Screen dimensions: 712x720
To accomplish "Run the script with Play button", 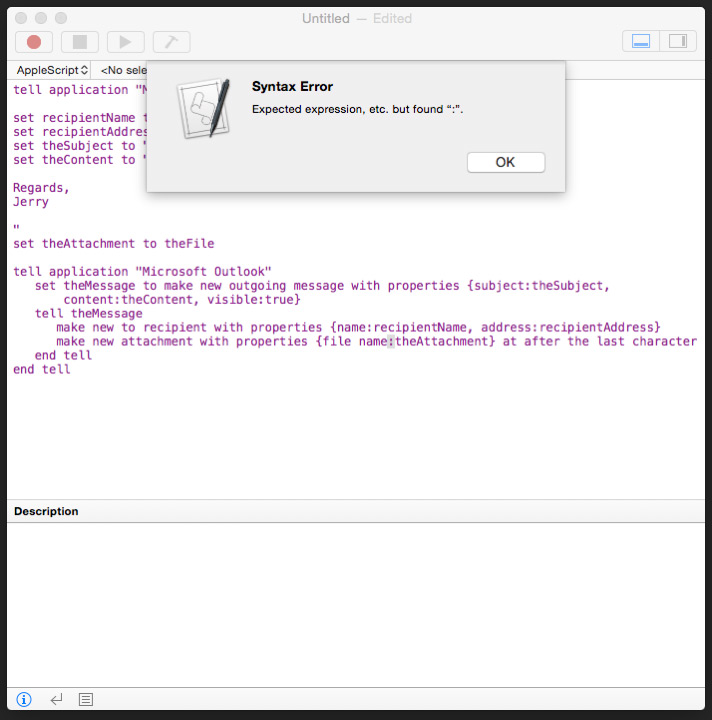I will point(126,42).
